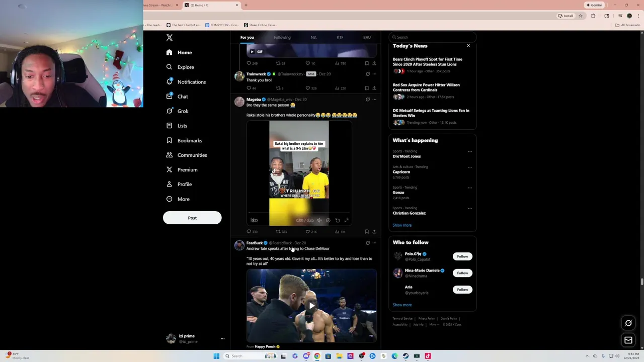Image resolution: width=644 pixels, height=362 pixels.
Task: Open the Red Sox Acquire Willson Contreras story
Action: [426, 87]
